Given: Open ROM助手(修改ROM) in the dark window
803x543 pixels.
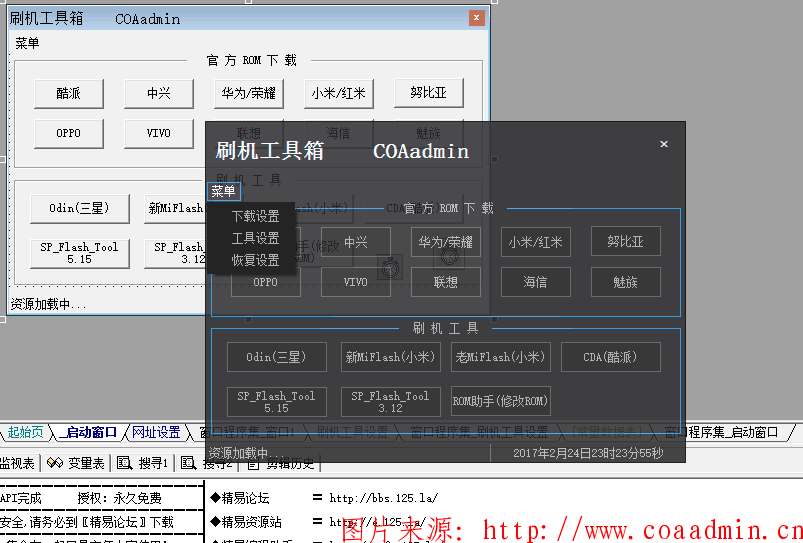Looking at the screenshot, I should point(501,402).
